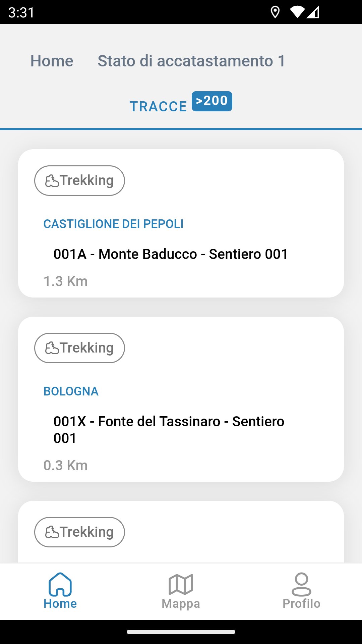
Task: Tap trekking boot icon in Monte Baducco card
Action: 52,181
